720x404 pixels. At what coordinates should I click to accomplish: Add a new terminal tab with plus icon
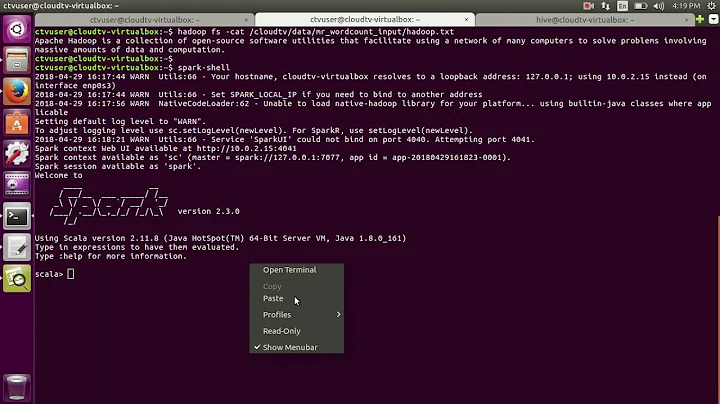(x=700, y=19)
